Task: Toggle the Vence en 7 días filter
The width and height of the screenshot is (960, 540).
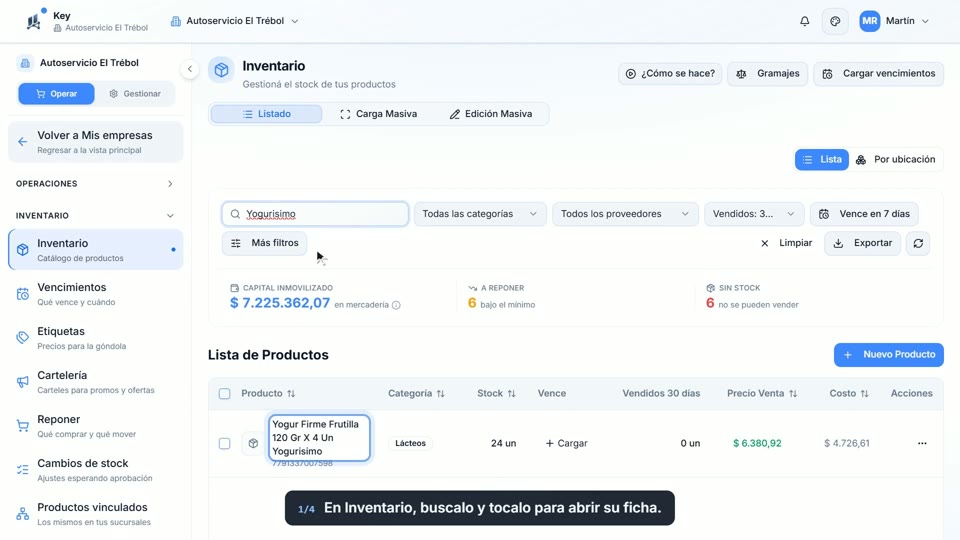Action: 864,214
